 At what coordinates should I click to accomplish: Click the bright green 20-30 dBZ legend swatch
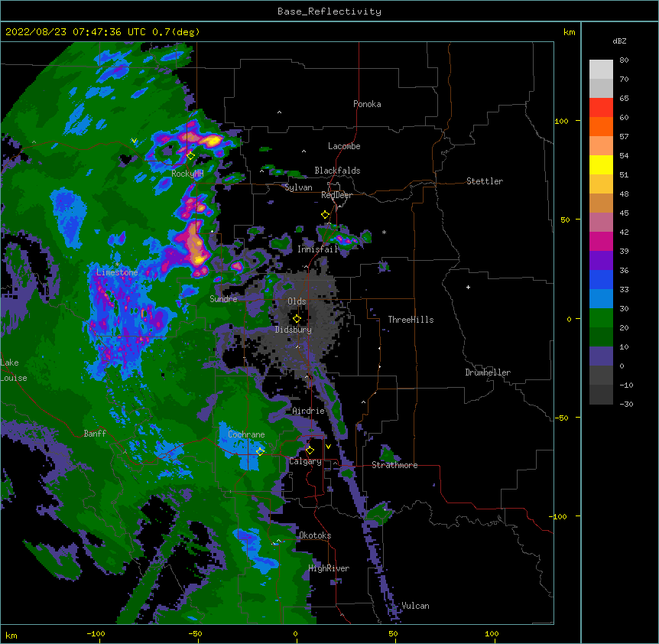601,318
